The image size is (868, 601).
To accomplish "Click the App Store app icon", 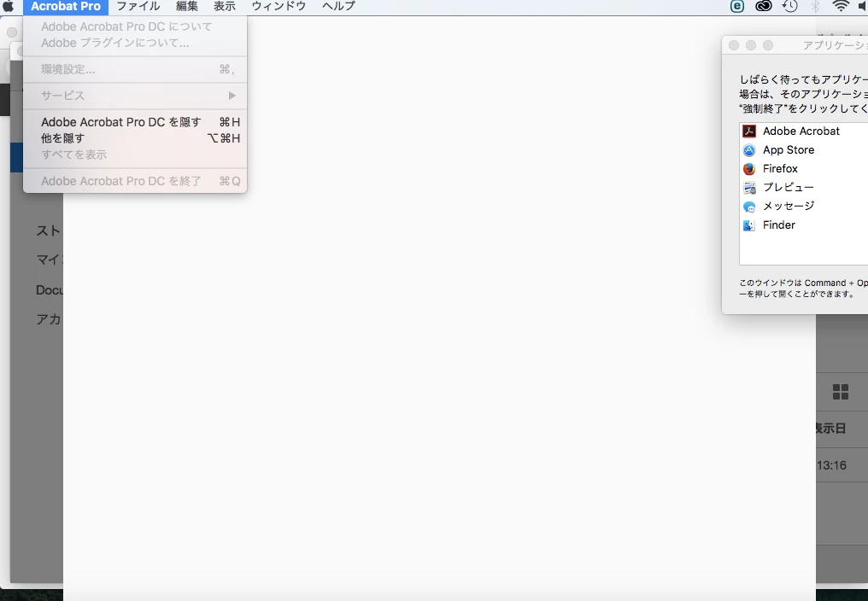I will pos(749,150).
